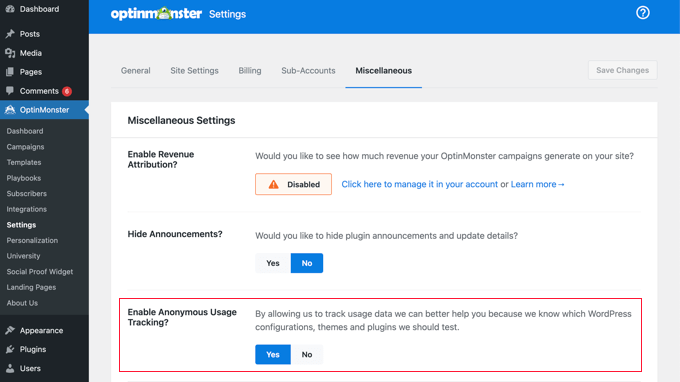Click the 'Hide Announcements?' label
Screen dimensions: 680x382
click(175, 234)
